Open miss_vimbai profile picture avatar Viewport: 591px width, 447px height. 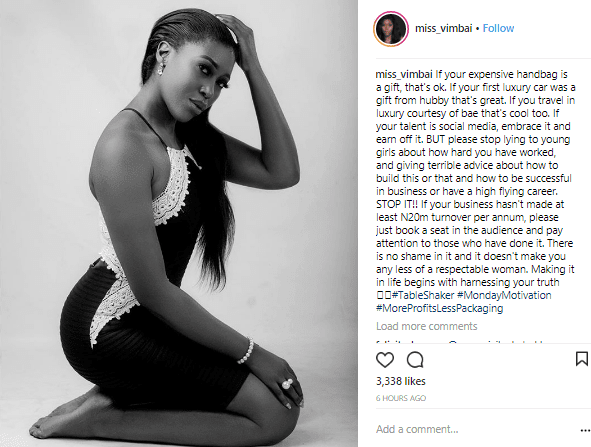tap(391, 29)
